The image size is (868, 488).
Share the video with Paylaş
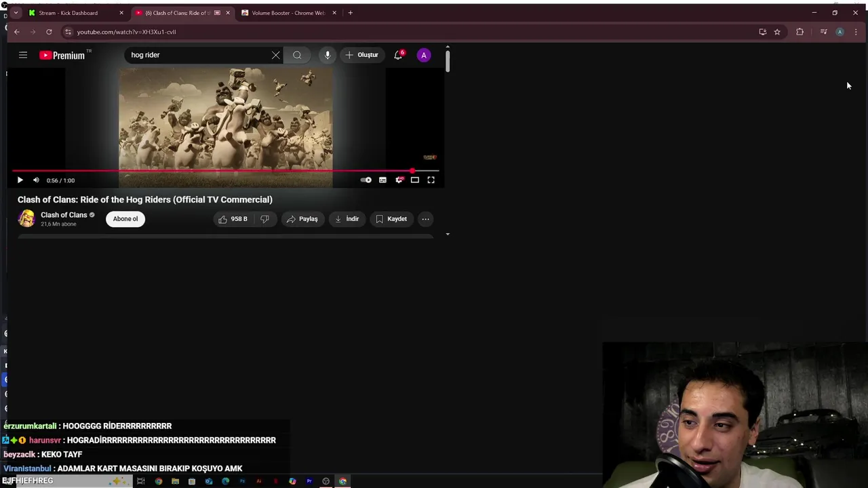pos(302,219)
